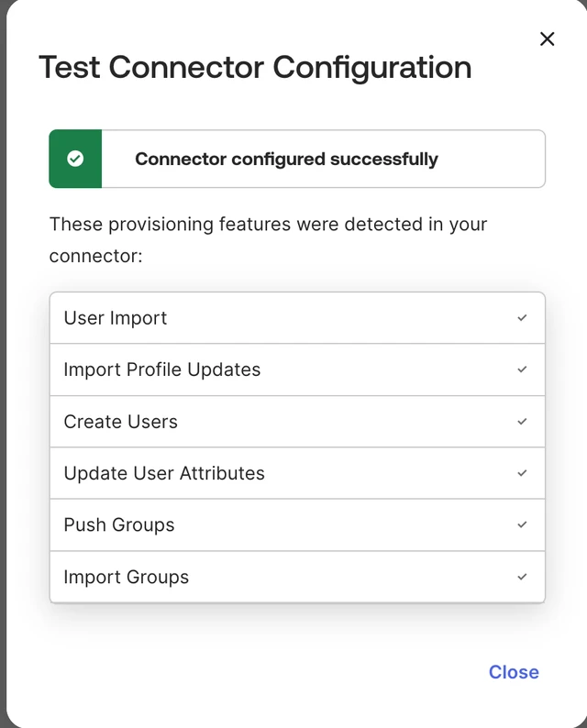The width and height of the screenshot is (587, 728).
Task: Click the Push Groups checkmark icon
Action: (522, 524)
